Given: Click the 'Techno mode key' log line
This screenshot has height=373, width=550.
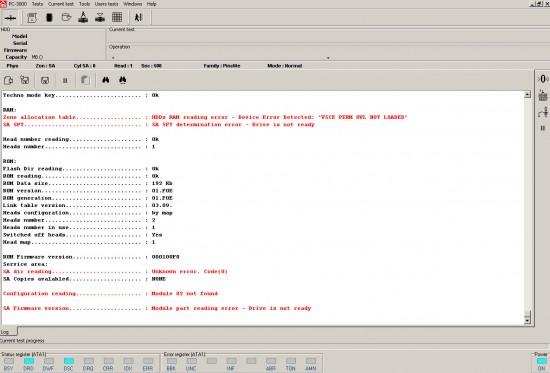Looking at the screenshot, I should (81, 95).
